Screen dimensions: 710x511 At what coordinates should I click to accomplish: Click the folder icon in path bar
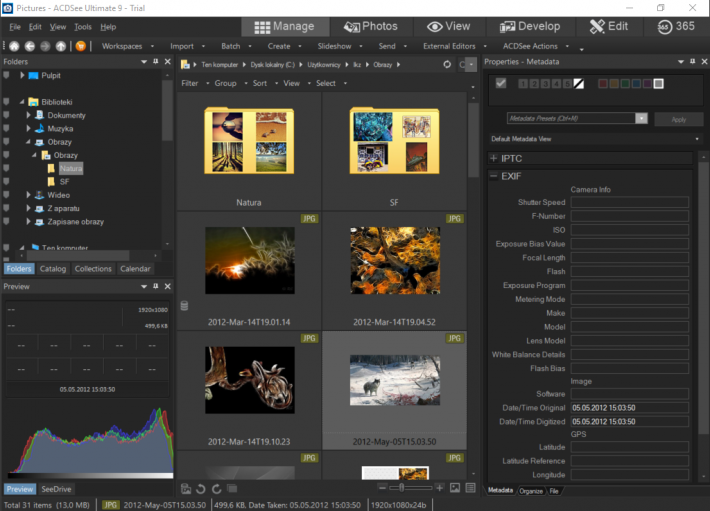[x=185, y=65]
